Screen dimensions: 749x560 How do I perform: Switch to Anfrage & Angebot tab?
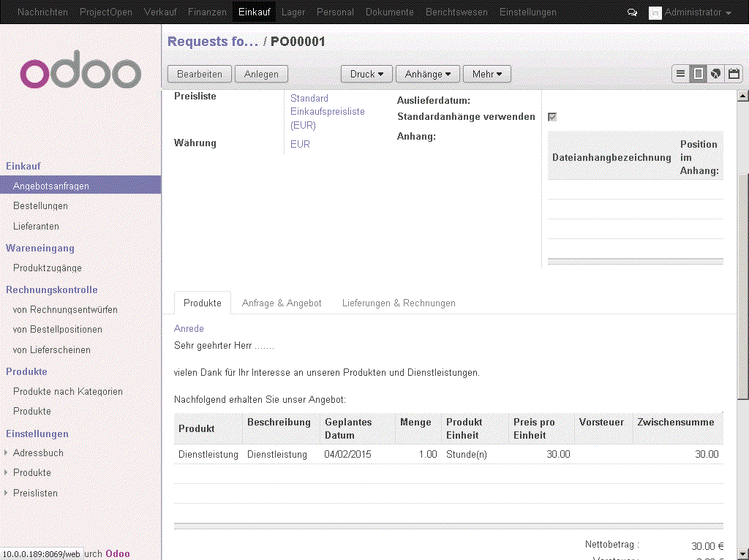(x=282, y=303)
